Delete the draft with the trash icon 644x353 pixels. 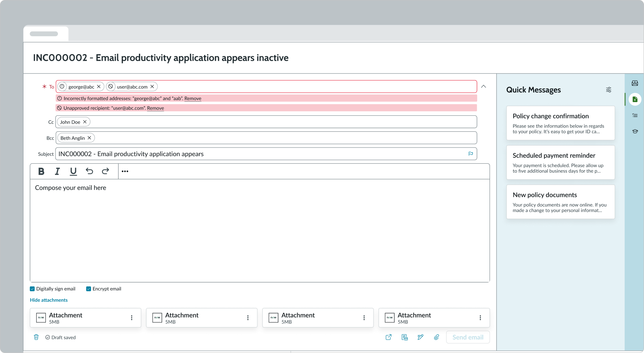[x=36, y=337]
